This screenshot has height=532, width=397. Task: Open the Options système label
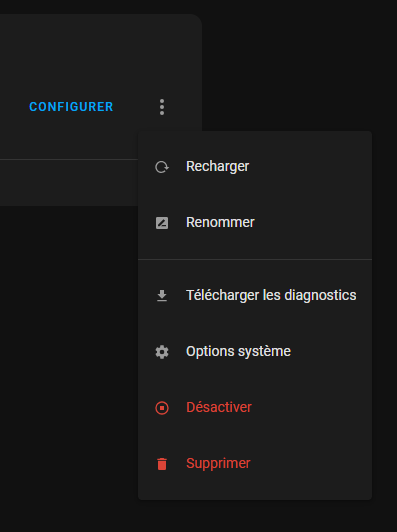coord(238,352)
